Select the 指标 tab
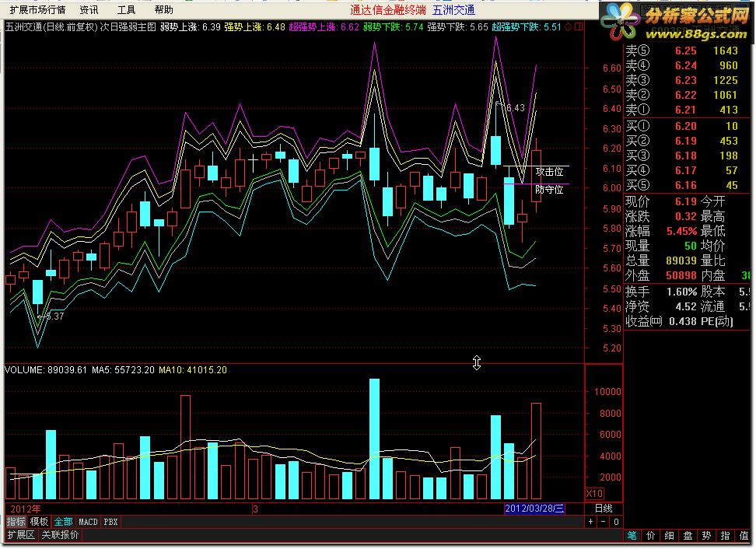 [16, 522]
